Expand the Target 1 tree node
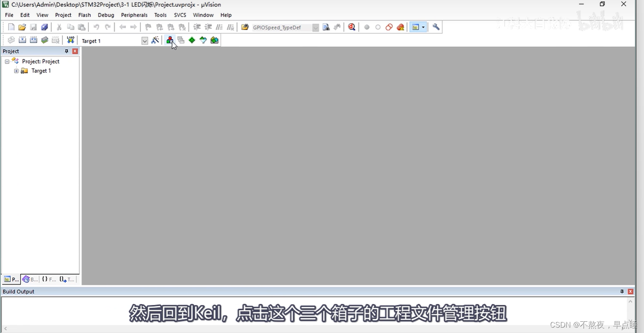Viewport: 644px width, 333px height. [x=16, y=70]
